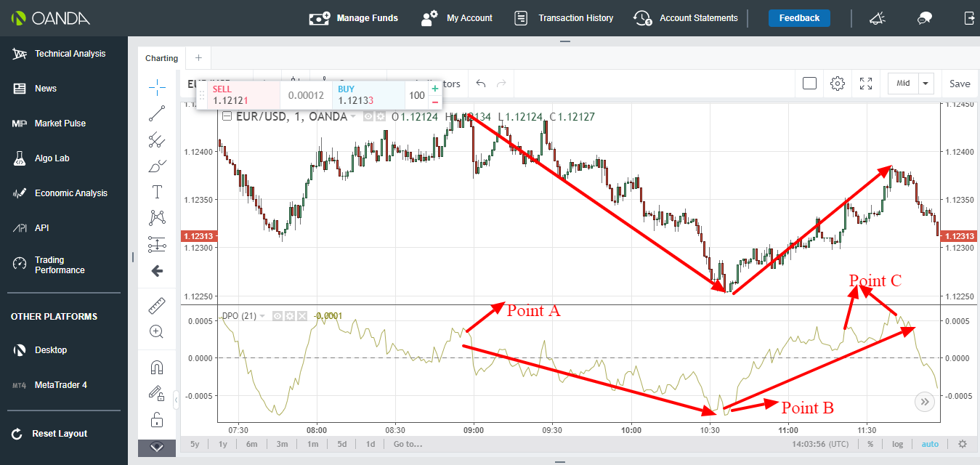Screen dimensions: 980x465
Task: Hide the DPO (21) indicator via eye toggle
Action: click(277, 315)
